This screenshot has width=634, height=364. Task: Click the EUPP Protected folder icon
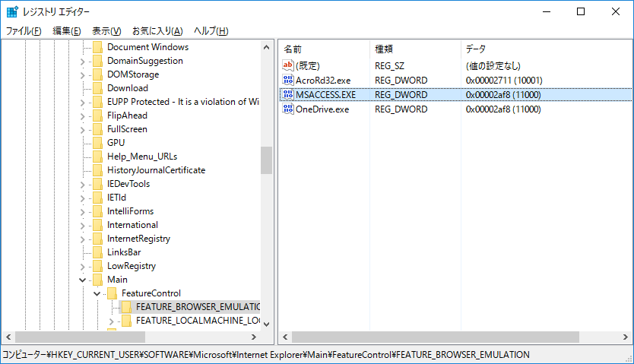(x=97, y=102)
